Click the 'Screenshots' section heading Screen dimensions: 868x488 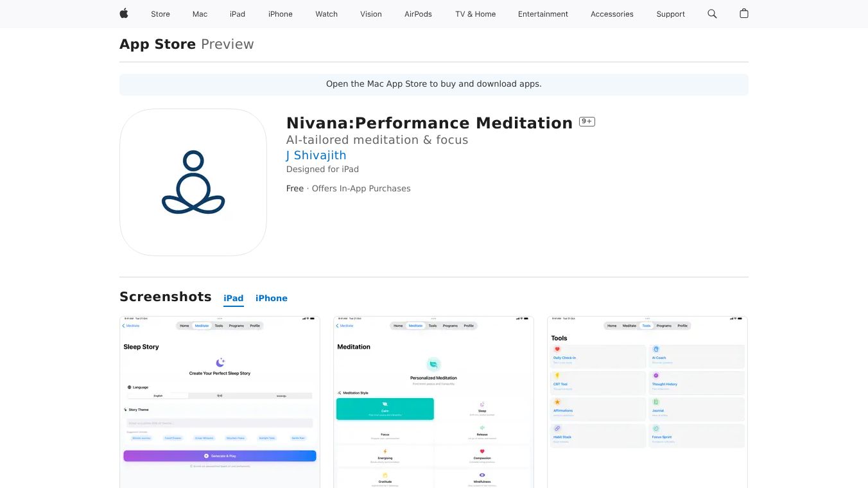click(x=166, y=297)
